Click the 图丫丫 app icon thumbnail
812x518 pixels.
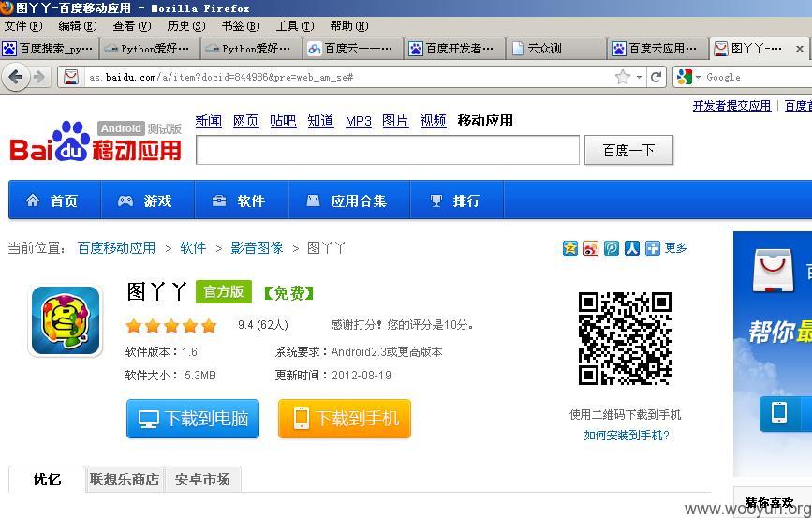click(66, 320)
